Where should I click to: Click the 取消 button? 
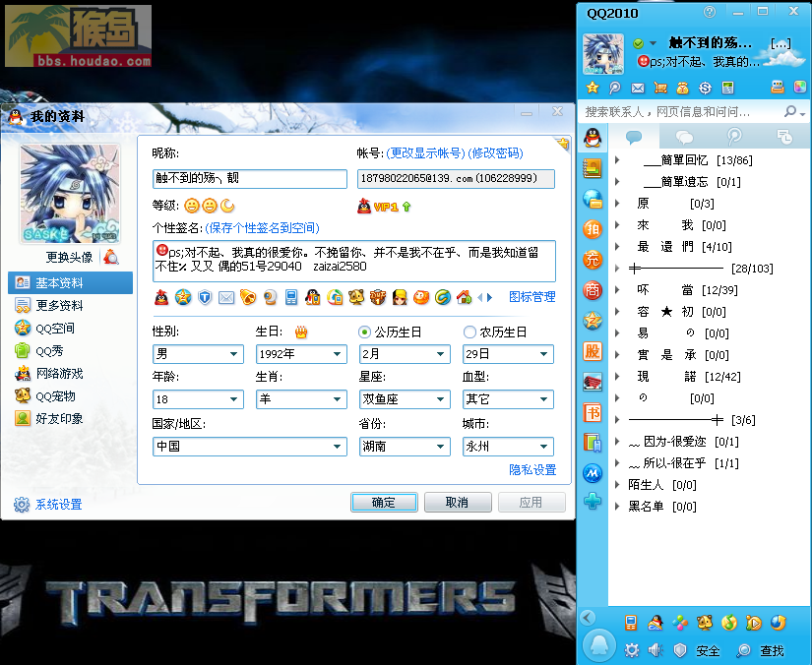pos(458,502)
